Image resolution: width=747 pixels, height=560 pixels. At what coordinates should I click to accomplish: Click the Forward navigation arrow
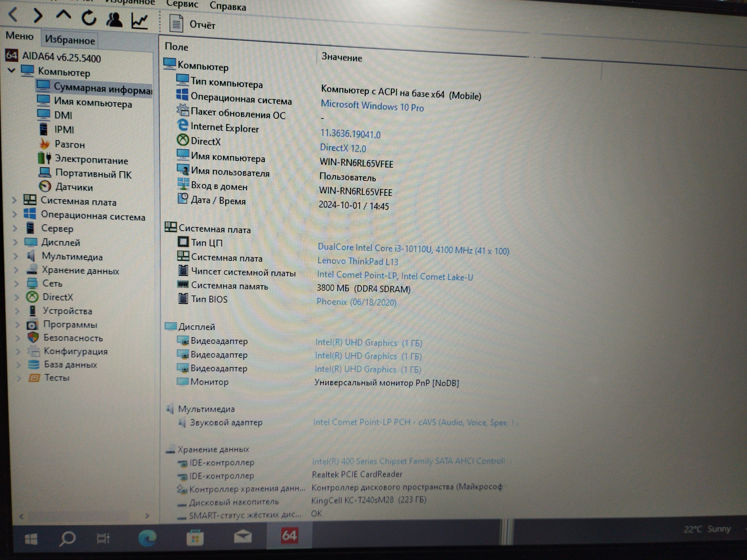click(38, 16)
